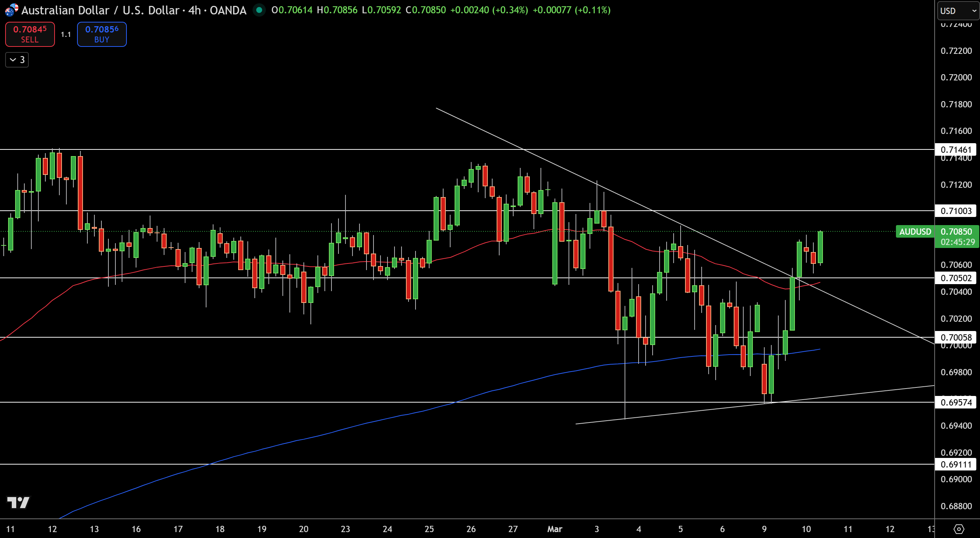Click the 0.70850 last price label
Image resolution: width=980 pixels, height=538 pixels.
pos(956,231)
